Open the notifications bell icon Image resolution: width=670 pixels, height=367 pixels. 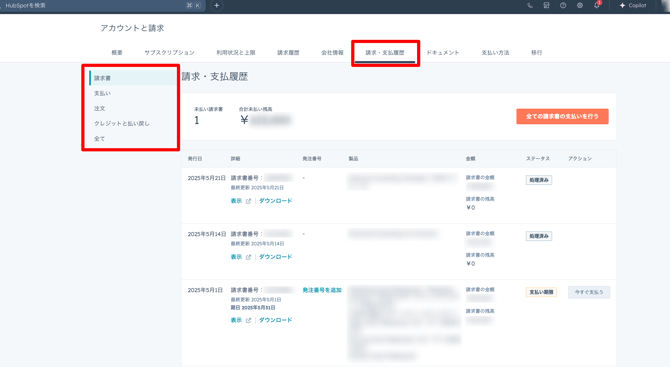[597, 6]
